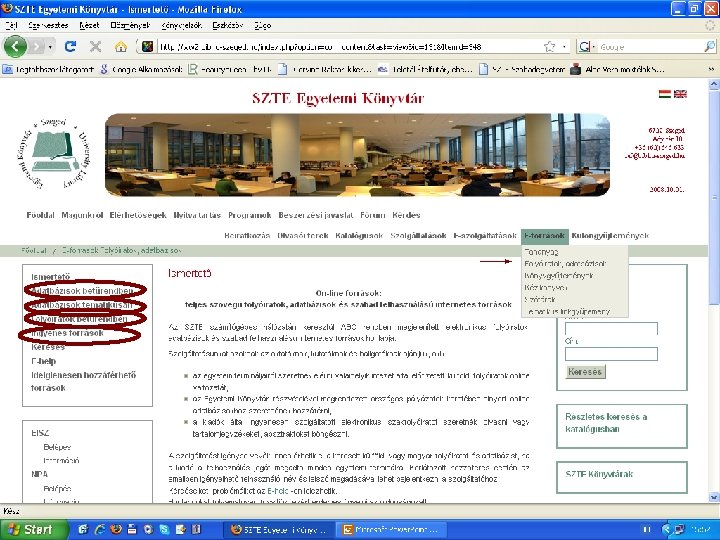Viewport: 720px width, 540px height.
Task: Open the address bar history dropdown arrow
Action: 564,46
